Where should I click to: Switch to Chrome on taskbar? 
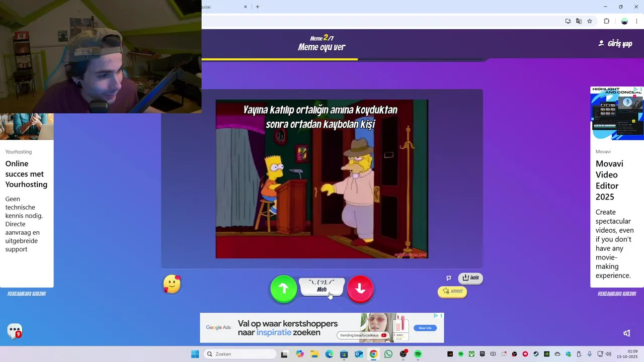tap(373, 354)
